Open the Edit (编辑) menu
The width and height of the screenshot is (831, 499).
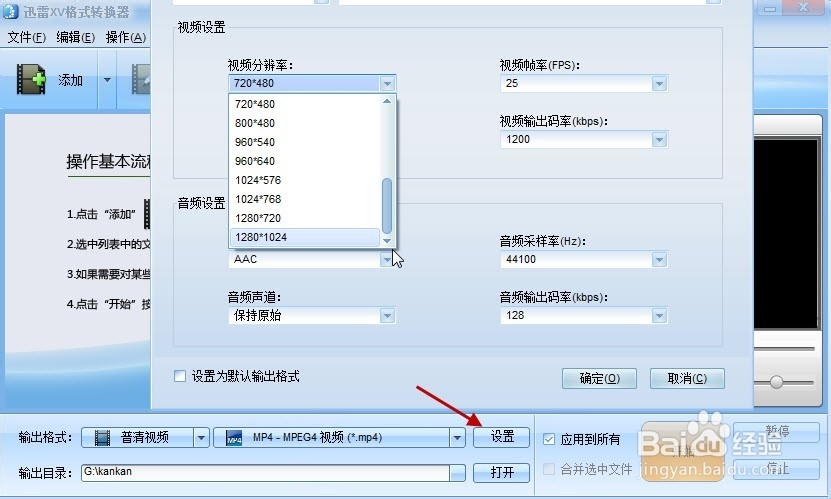pyautogui.click(x=75, y=37)
